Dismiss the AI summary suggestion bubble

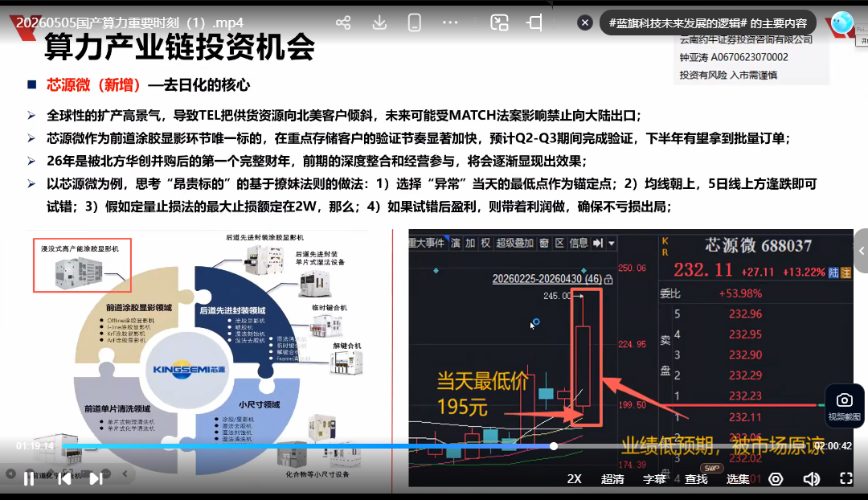click(584, 23)
